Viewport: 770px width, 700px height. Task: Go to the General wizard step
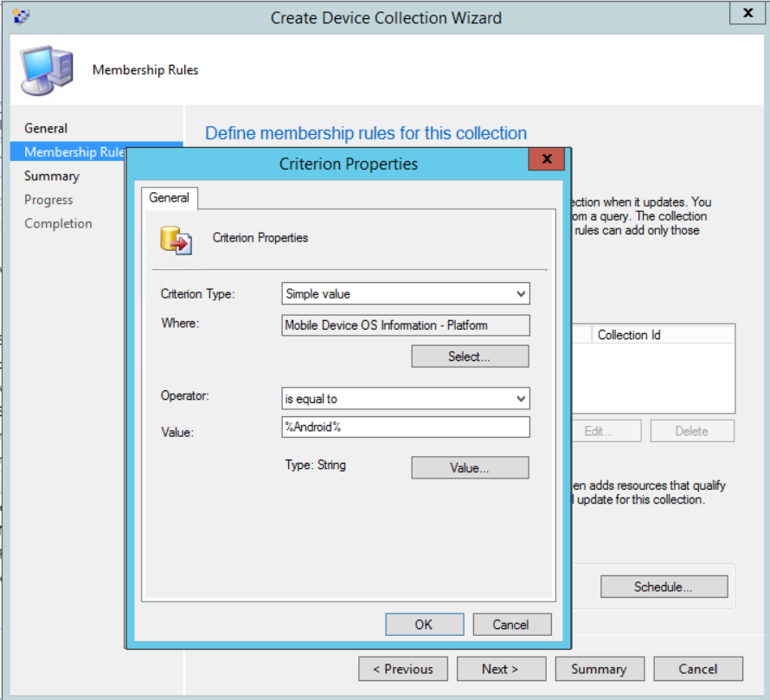click(x=46, y=128)
